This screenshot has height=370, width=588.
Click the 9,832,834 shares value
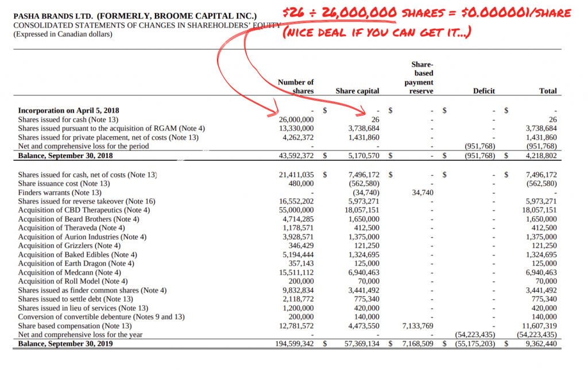coord(298,290)
